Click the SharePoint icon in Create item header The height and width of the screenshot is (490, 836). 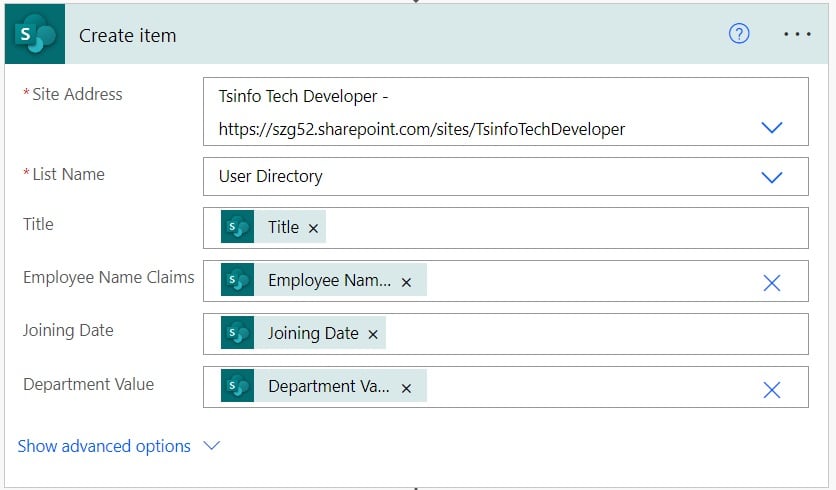click(x=35, y=34)
